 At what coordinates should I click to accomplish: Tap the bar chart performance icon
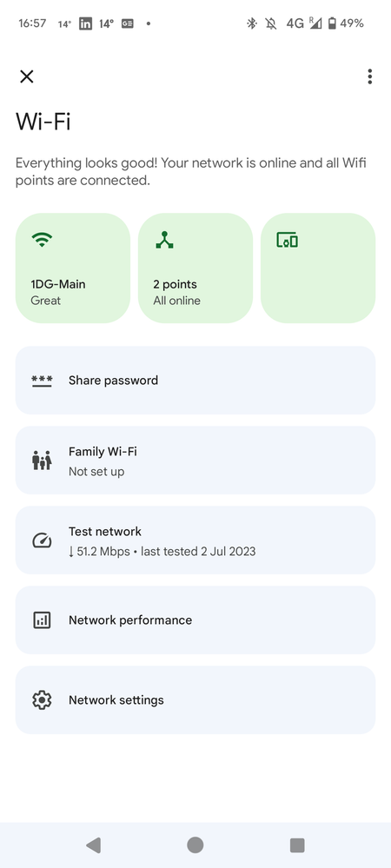pyautogui.click(x=42, y=620)
